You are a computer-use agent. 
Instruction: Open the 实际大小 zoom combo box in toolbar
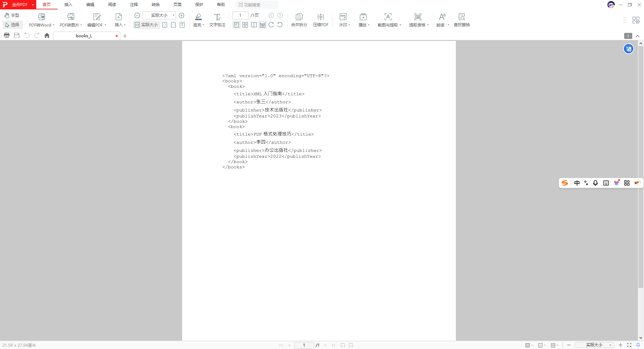pyautogui.click(x=159, y=15)
